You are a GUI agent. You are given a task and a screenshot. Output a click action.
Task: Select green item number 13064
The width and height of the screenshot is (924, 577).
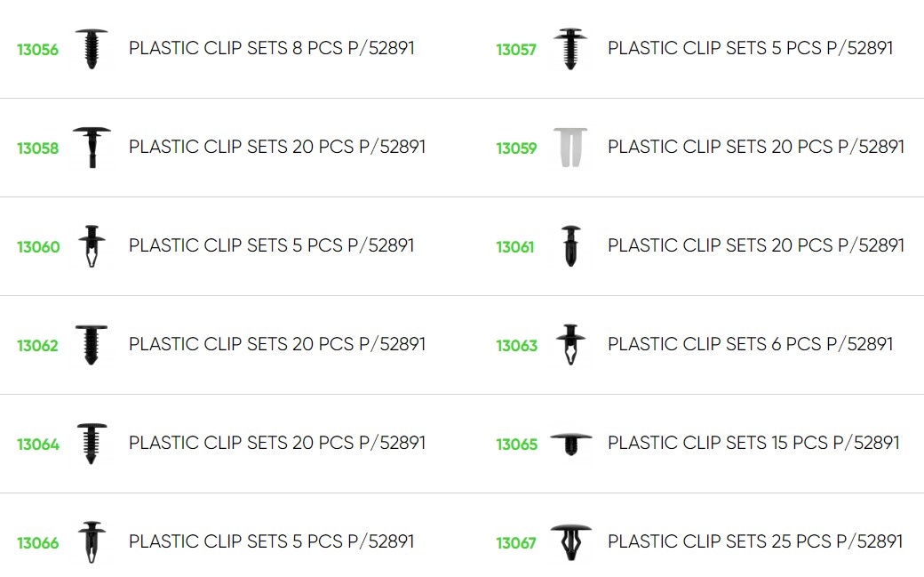tap(38, 445)
